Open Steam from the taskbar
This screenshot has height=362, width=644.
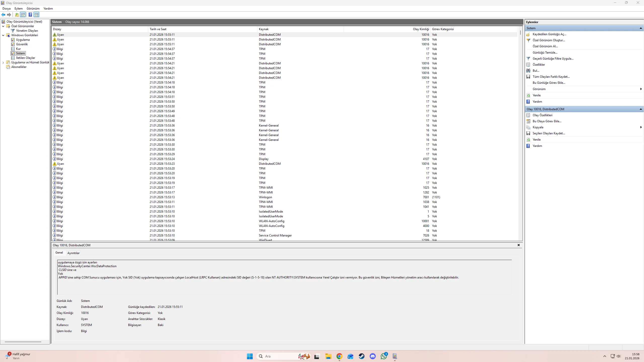361,356
